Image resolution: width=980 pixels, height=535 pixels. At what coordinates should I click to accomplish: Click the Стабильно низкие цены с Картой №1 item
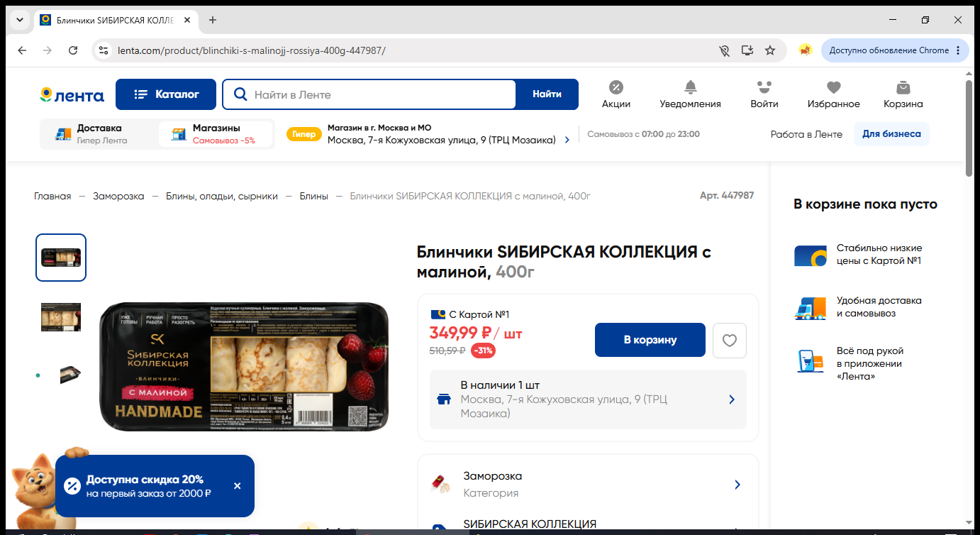[858, 255]
